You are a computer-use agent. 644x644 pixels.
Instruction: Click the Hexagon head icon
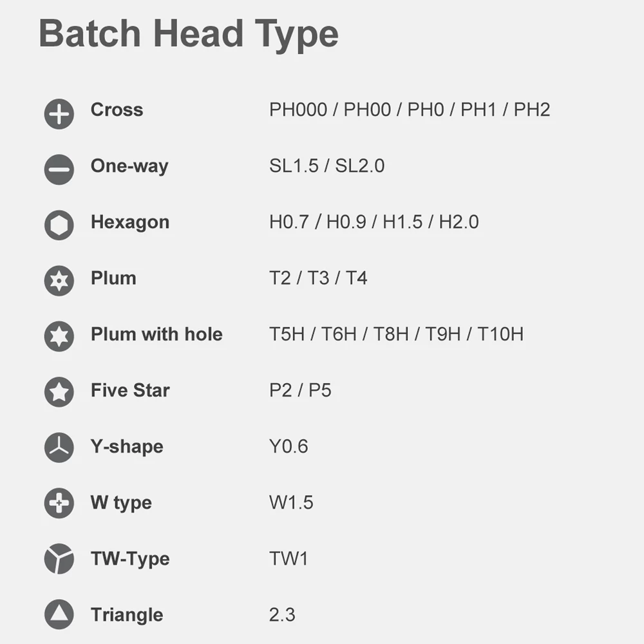pos(59,225)
